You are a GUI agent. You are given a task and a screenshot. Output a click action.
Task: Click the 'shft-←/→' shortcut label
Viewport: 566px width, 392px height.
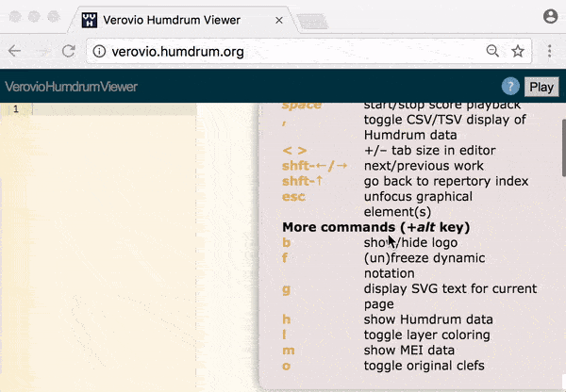pyautogui.click(x=315, y=166)
